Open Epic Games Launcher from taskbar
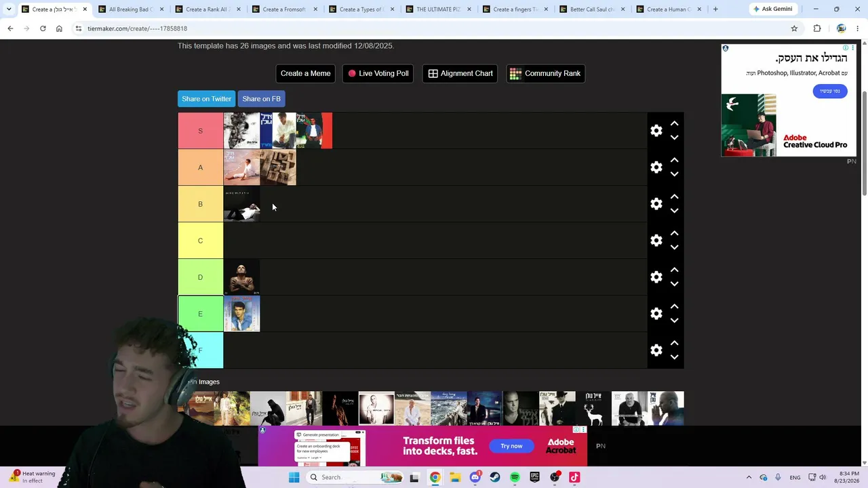 click(x=534, y=477)
